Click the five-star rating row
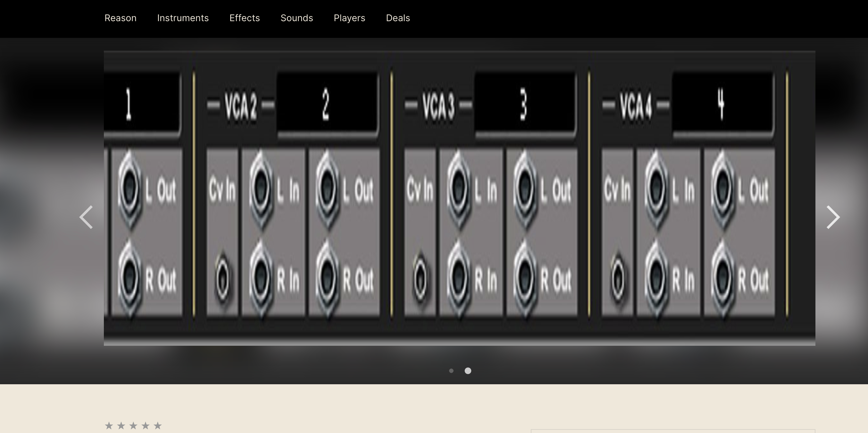 (133, 426)
